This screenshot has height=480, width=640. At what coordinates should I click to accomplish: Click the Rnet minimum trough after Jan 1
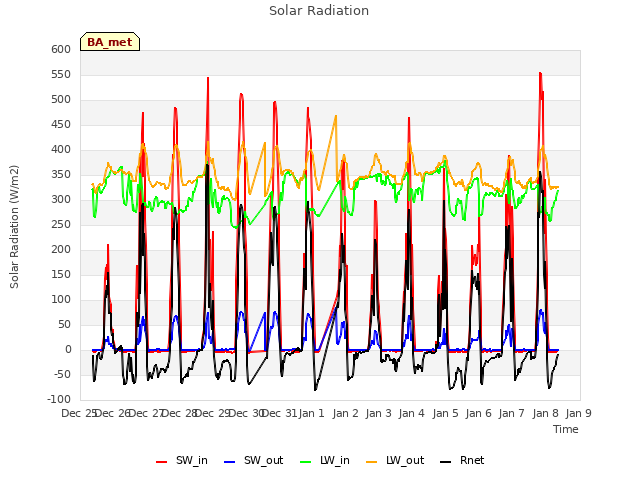click(315, 390)
